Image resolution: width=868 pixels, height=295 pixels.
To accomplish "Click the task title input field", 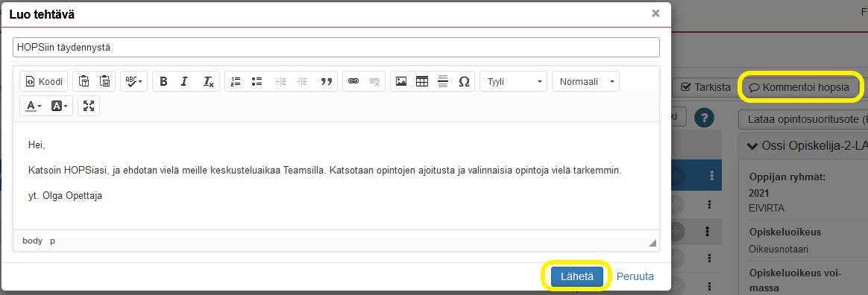I will point(336,47).
